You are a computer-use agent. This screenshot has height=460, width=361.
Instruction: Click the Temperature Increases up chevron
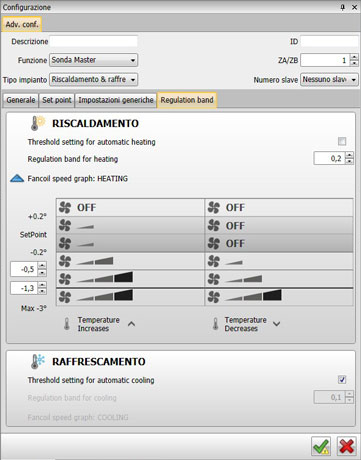(x=131, y=324)
